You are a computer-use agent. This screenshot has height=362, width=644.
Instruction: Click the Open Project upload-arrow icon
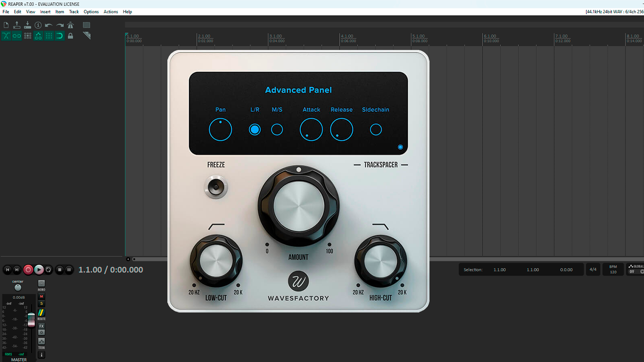(x=17, y=25)
